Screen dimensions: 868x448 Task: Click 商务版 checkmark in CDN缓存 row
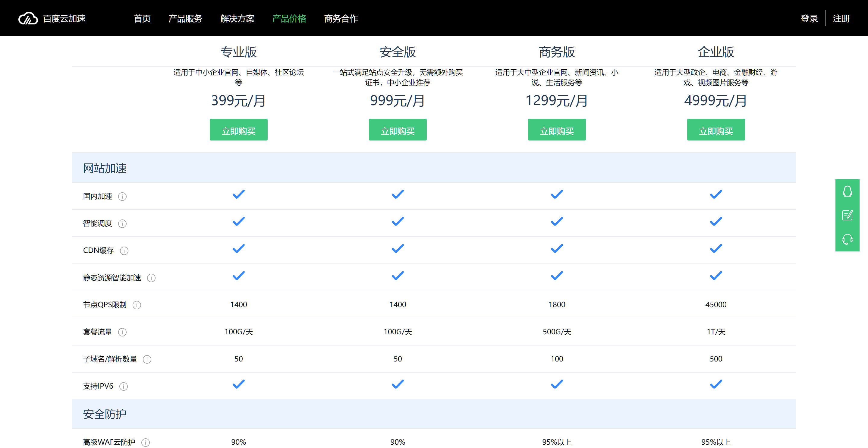tap(557, 249)
